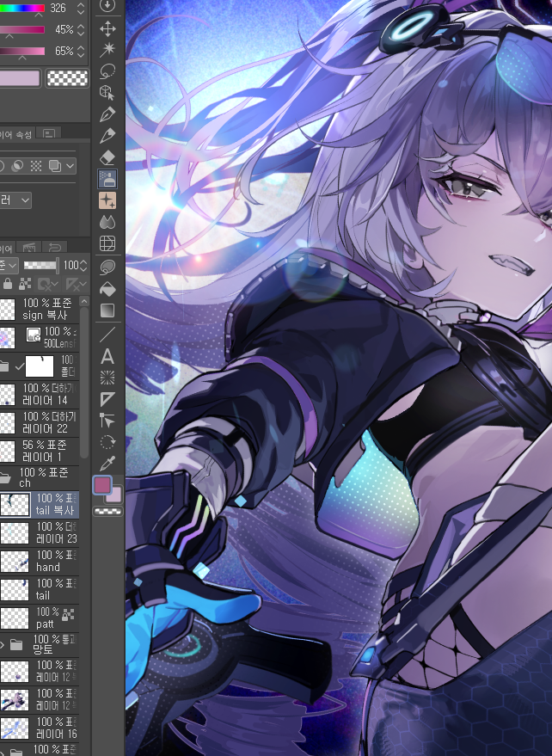552x756 pixels.
Task: Adjust the luminosity 65% stepper
Action: (x=81, y=51)
